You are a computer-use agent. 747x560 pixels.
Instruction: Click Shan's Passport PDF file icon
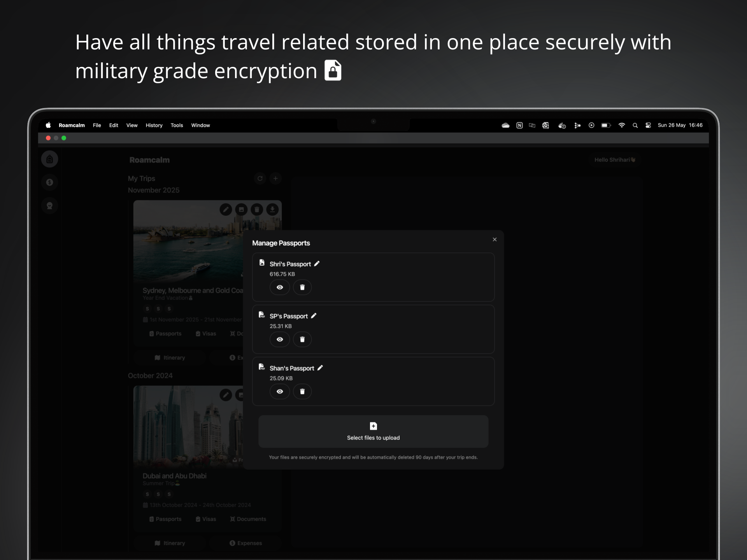point(262,367)
